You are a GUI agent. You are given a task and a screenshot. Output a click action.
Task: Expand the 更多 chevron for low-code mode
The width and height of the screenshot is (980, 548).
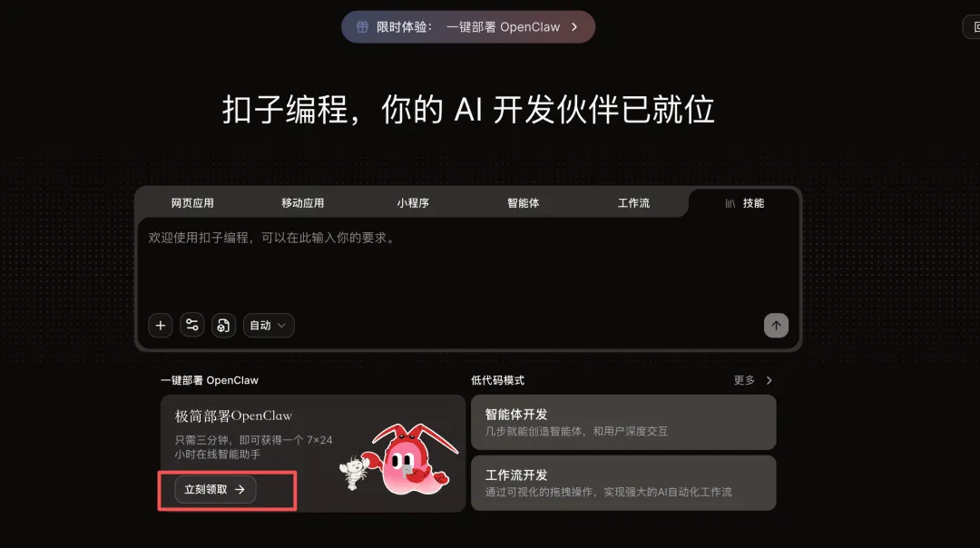769,380
